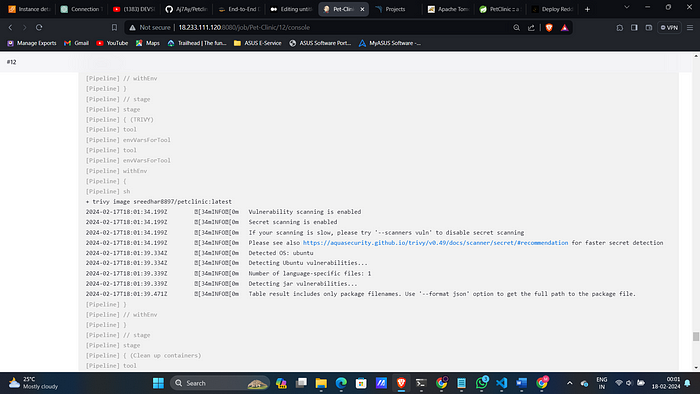Open the ASUS Software Portal bookmark

[320, 43]
